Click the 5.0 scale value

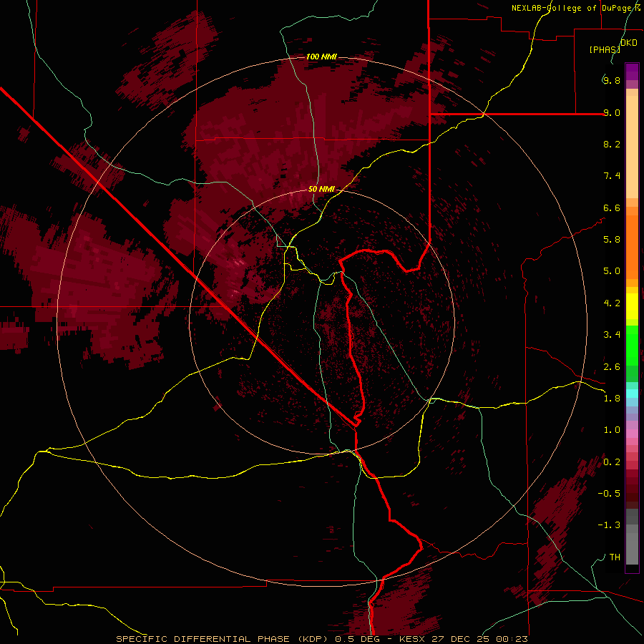[612, 271]
